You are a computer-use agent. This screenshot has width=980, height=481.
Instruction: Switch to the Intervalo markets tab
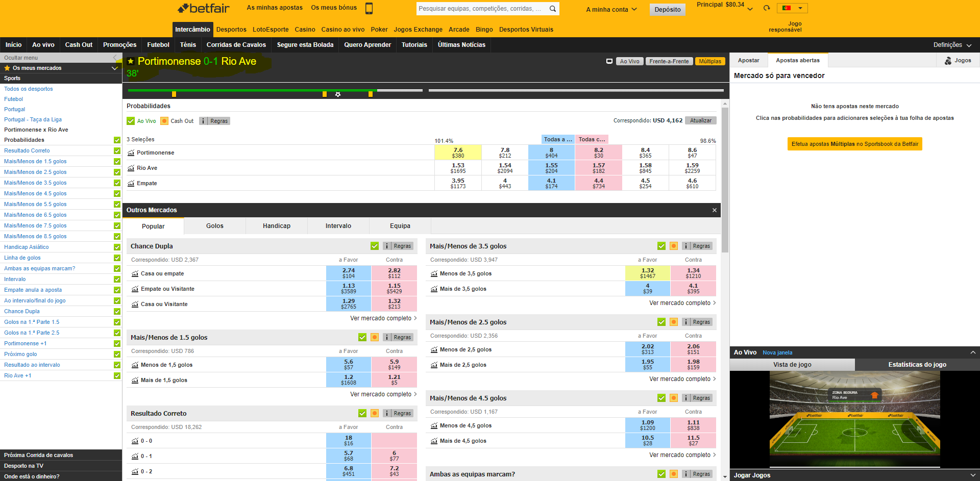[x=338, y=226]
